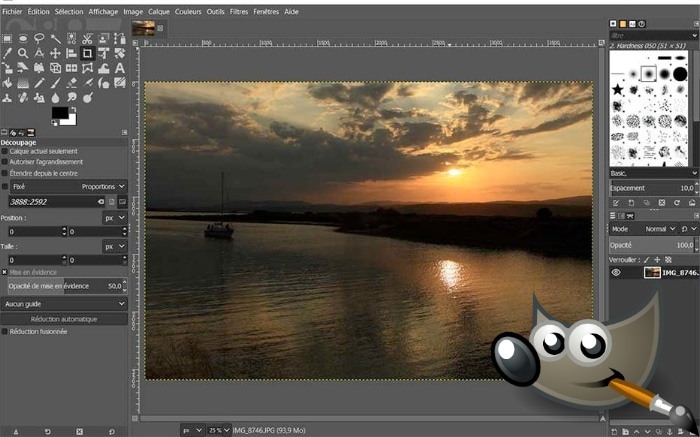Clear the 3888:2592 ratio field
700x437 pixels.
coord(101,202)
